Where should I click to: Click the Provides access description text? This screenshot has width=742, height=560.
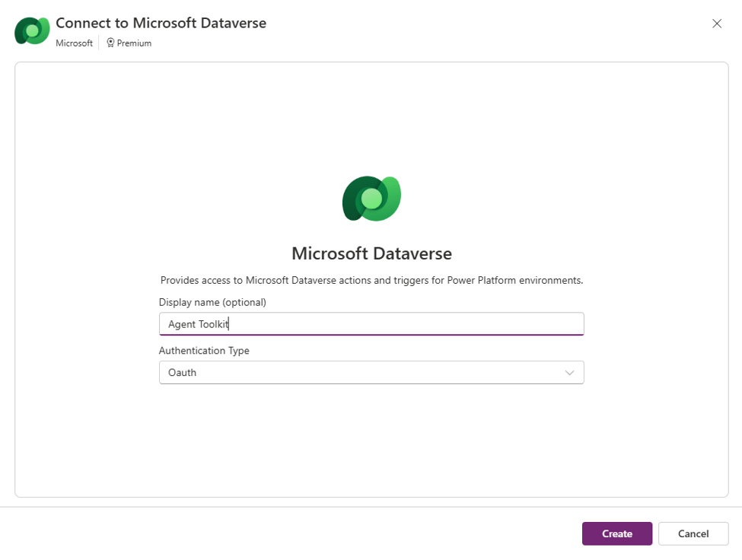(371, 281)
